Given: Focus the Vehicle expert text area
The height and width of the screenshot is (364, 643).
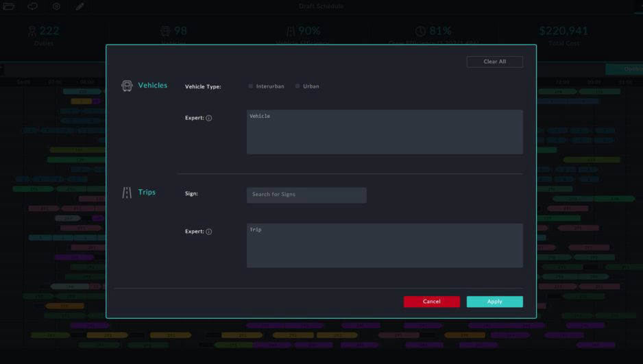Looking at the screenshot, I should pos(384,132).
